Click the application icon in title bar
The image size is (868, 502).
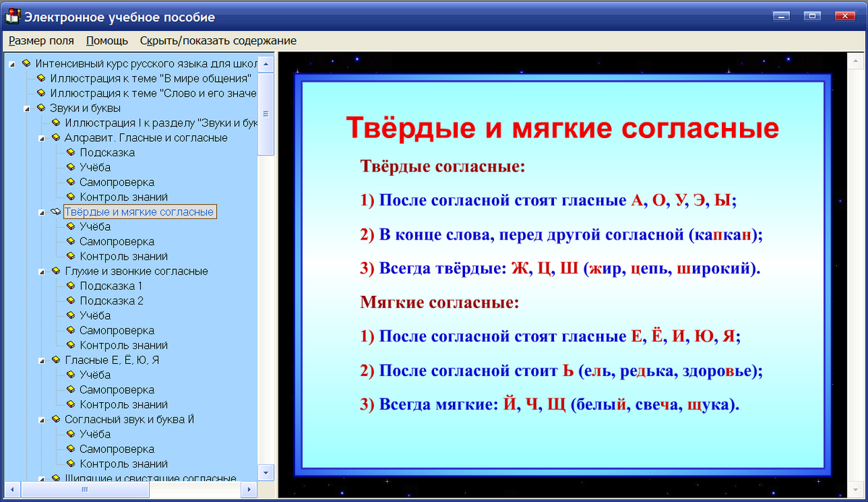coord(12,16)
